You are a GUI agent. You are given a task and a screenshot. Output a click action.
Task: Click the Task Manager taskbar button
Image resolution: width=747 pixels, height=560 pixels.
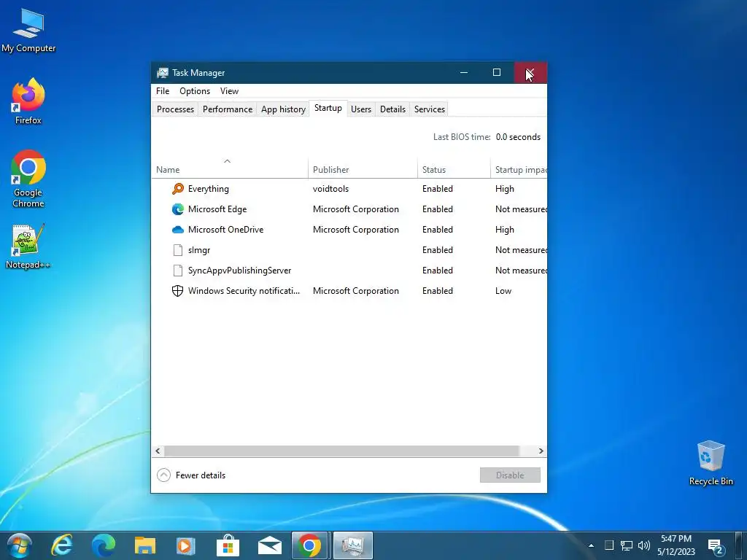(x=352, y=545)
